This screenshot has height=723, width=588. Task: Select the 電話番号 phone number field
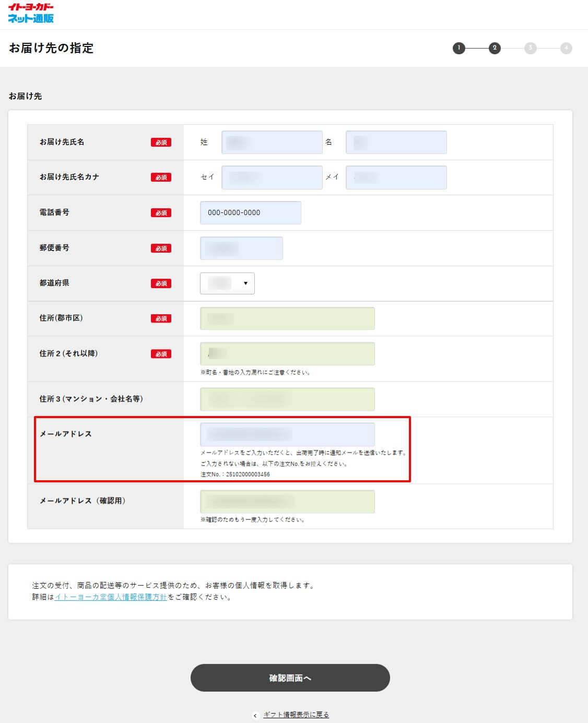click(x=250, y=213)
